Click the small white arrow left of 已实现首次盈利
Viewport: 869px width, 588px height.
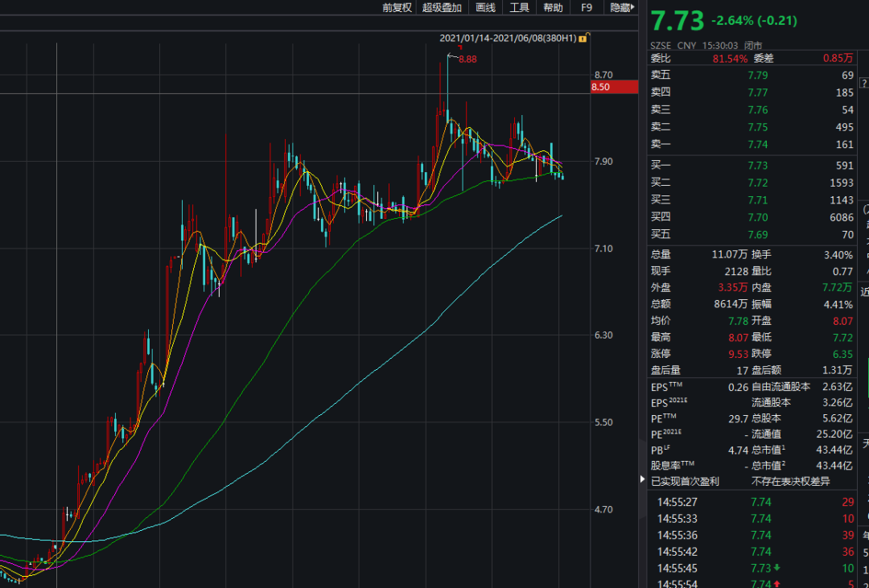[x=642, y=480]
